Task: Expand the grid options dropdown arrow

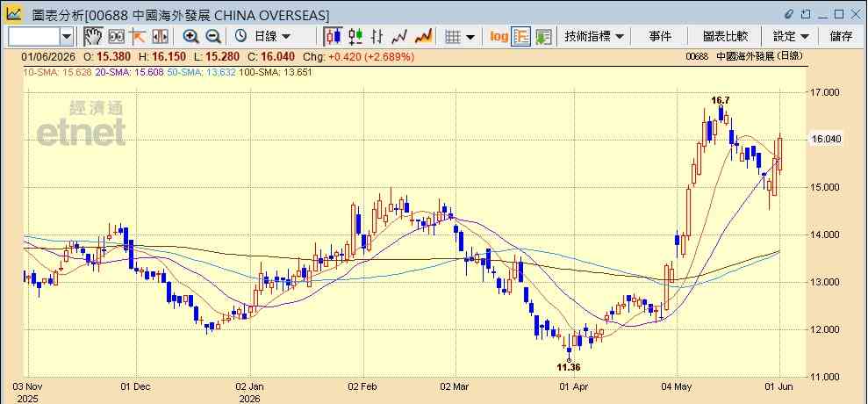Action: [470, 37]
